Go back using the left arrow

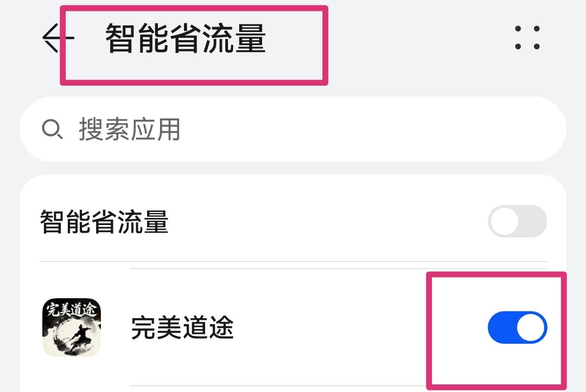click(x=58, y=38)
